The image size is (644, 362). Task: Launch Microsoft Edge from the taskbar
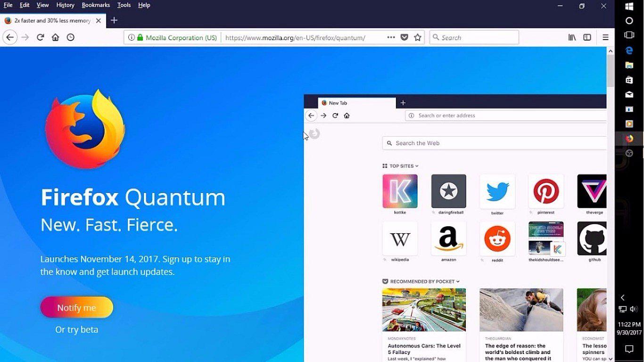click(x=629, y=50)
